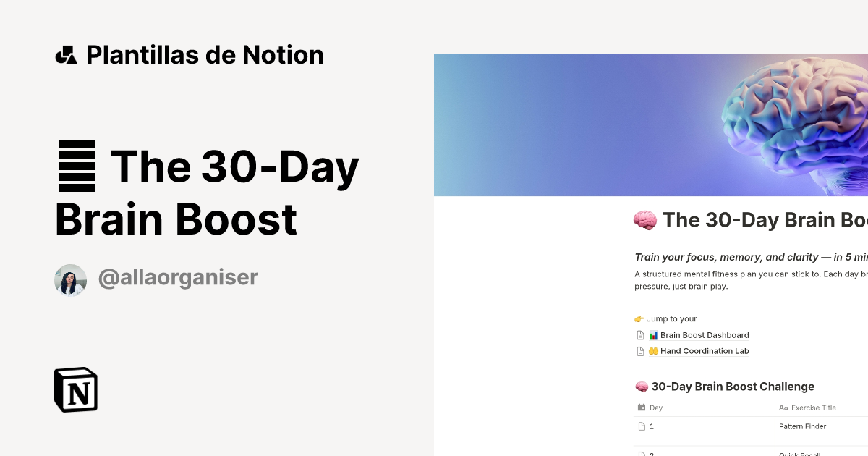Click the brain emoji next to the page title
Image resolution: width=868 pixels, height=456 pixels.
tap(645, 219)
